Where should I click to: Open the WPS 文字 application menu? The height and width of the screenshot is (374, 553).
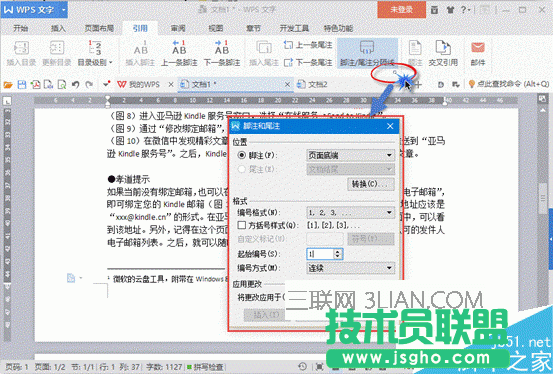[x=34, y=10]
